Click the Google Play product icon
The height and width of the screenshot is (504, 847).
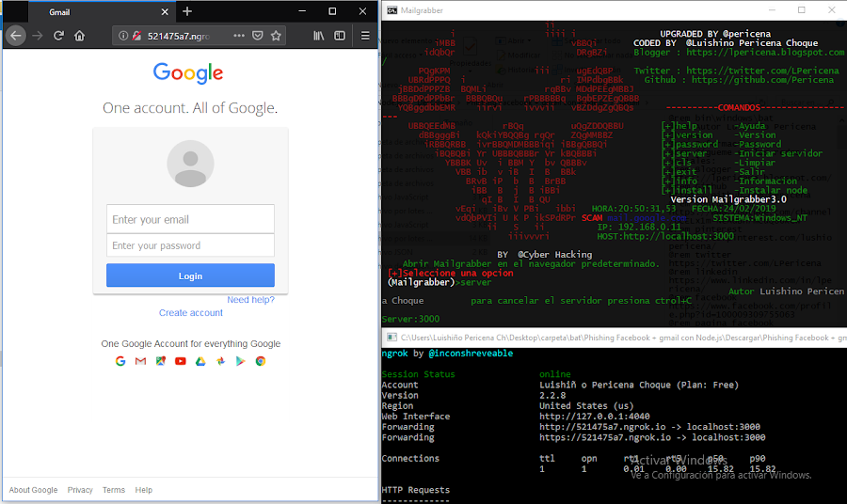[240, 361]
